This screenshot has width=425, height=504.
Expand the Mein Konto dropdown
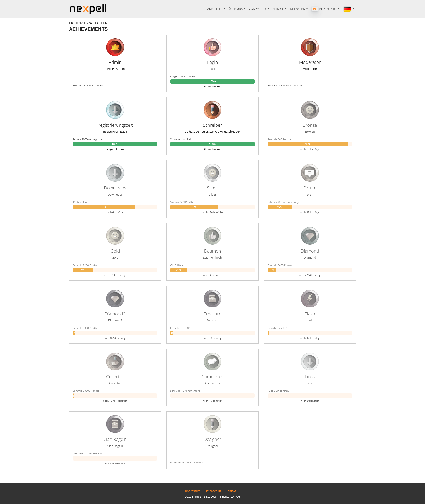pyautogui.click(x=329, y=9)
